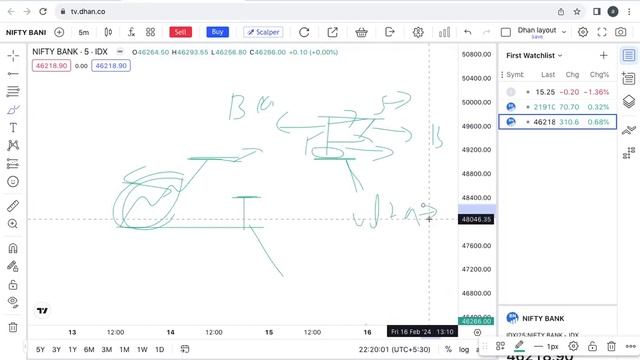Select the 1D date range

(160, 349)
